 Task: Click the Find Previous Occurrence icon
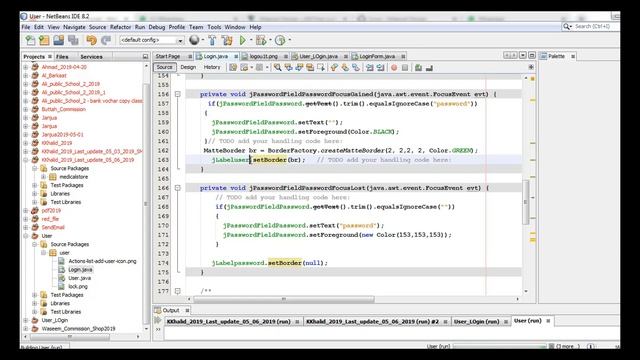[289, 67]
